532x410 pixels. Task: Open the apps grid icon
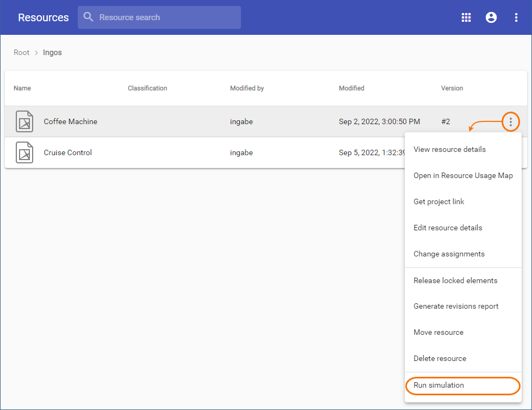click(x=466, y=17)
